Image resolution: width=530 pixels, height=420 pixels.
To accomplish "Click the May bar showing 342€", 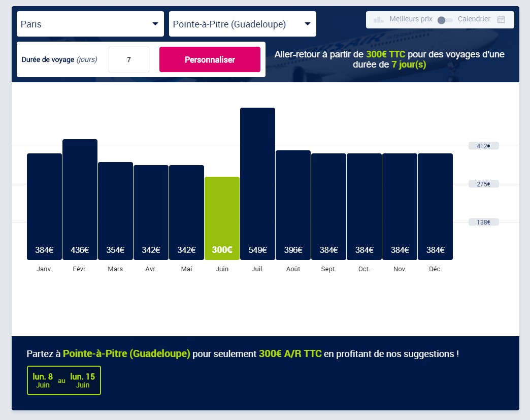I will point(186,212).
